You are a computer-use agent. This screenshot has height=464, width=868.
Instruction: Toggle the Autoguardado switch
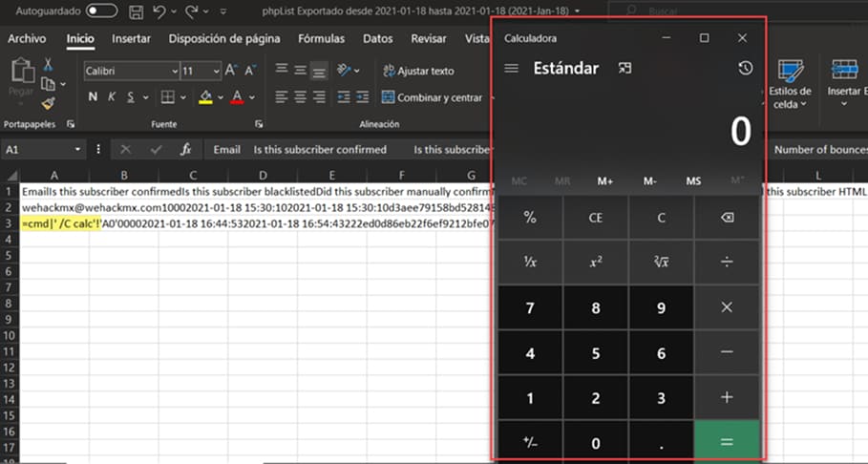click(x=101, y=11)
